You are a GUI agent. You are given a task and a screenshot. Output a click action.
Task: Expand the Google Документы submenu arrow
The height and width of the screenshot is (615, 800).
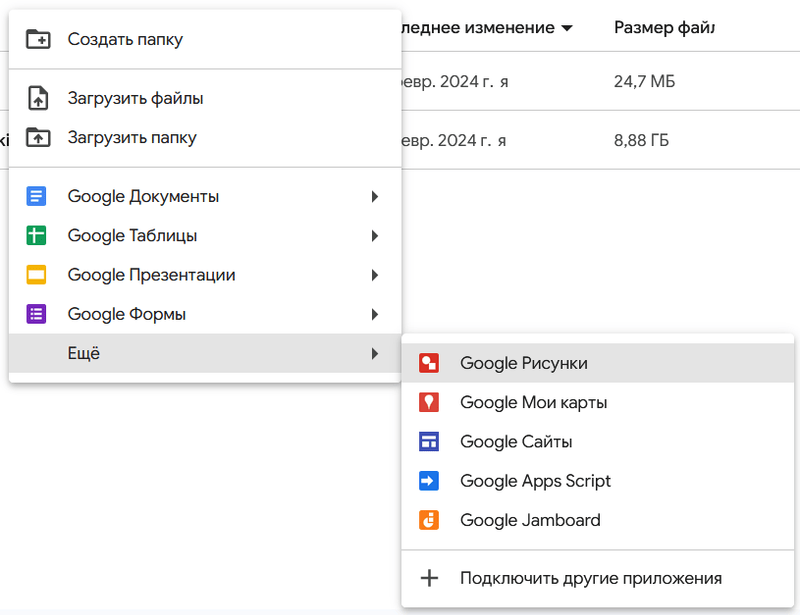(375, 196)
